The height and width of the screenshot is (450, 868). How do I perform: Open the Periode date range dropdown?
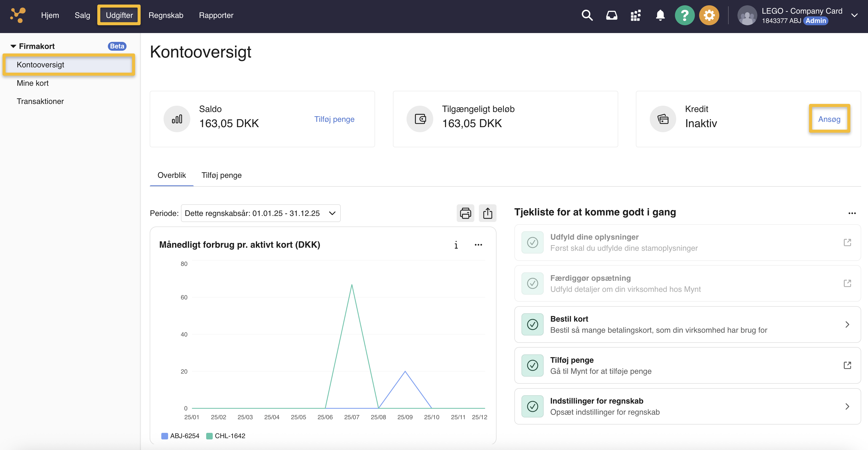[260, 213]
